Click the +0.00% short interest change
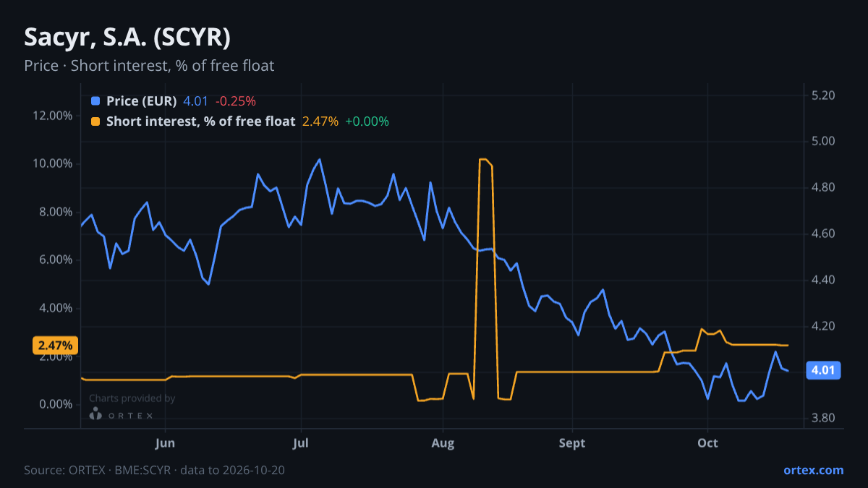The width and height of the screenshot is (868, 488). (367, 121)
